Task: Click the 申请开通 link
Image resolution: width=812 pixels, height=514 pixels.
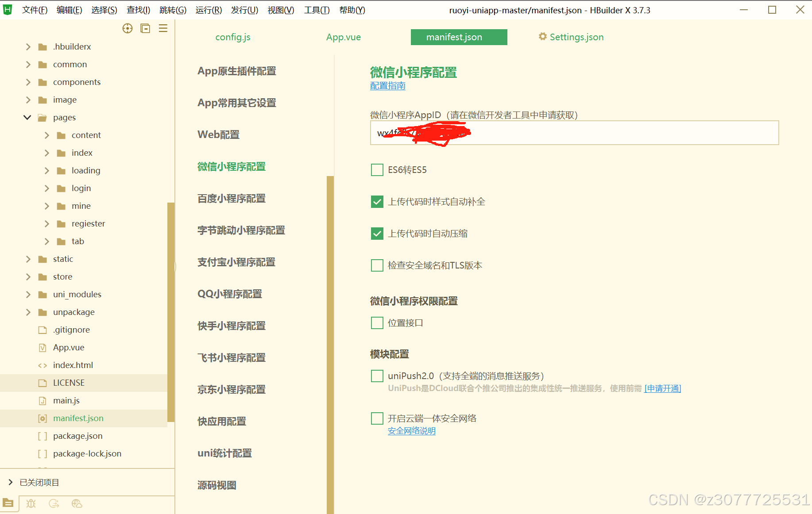Action: pos(663,388)
